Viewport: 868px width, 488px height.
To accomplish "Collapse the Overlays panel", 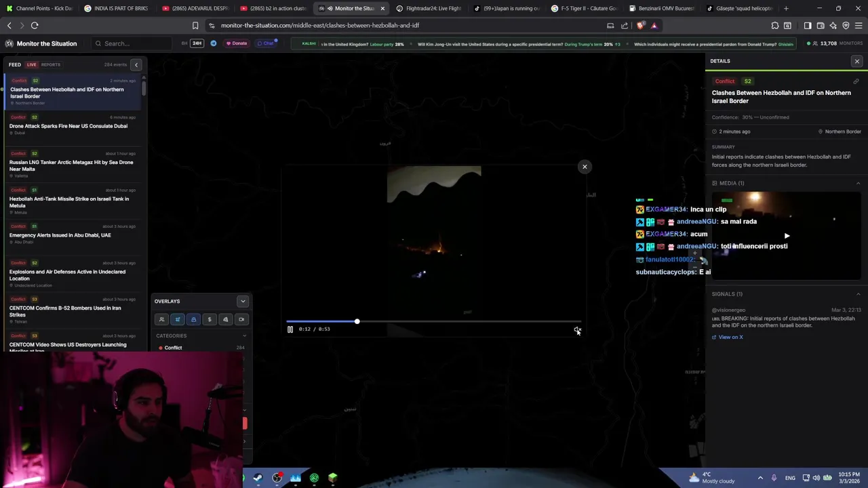I will 243,301.
